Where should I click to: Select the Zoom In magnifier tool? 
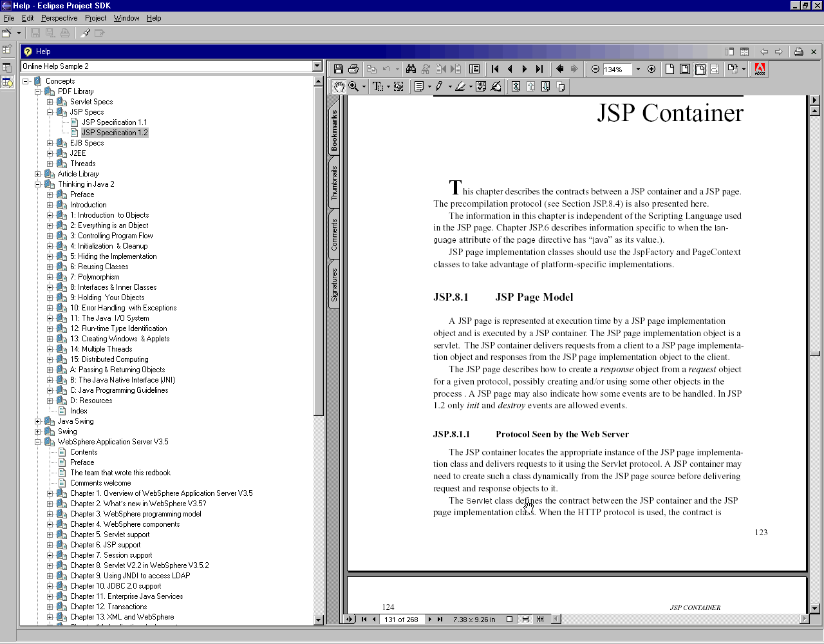(x=353, y=86)
